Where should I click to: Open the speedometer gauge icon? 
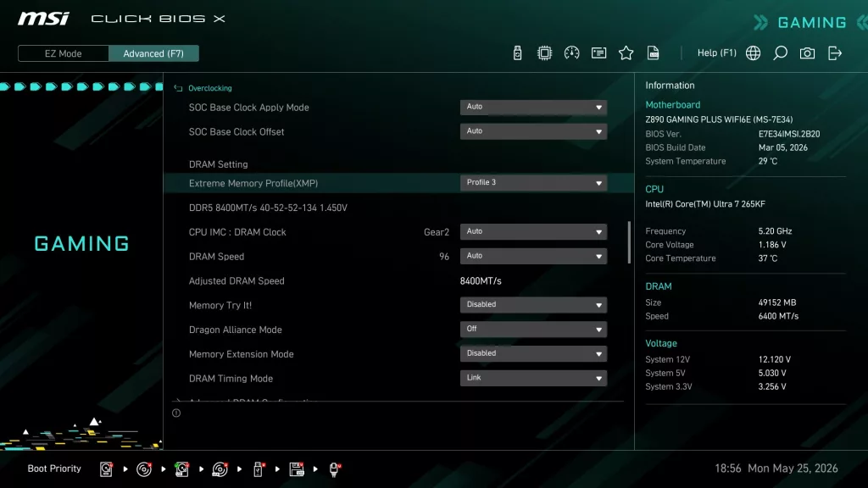tap(572, 53)
